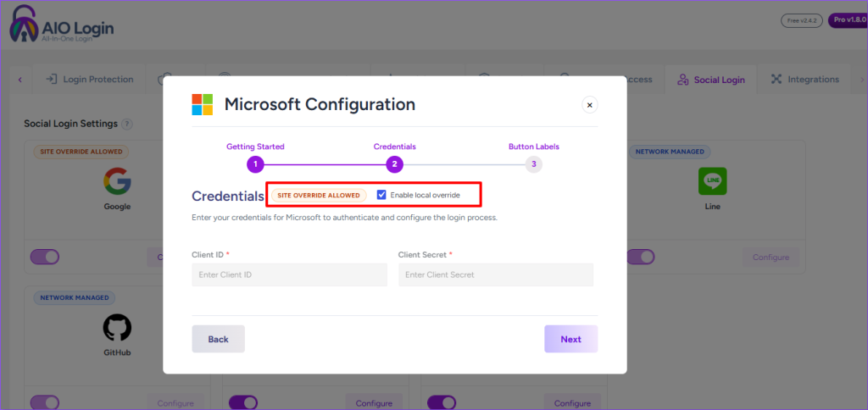Click the Line provider name
The height and width of the screenshot is (410, 868).
tap(712, 207)
